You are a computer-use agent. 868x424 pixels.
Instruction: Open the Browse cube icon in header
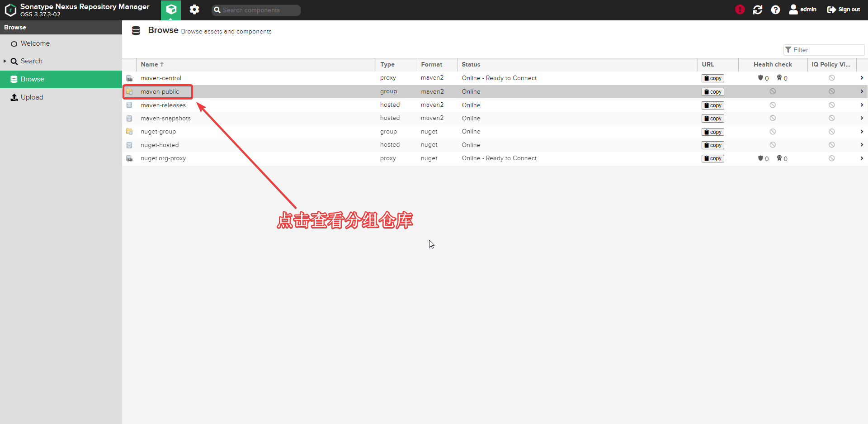click(x=171, y=10)
